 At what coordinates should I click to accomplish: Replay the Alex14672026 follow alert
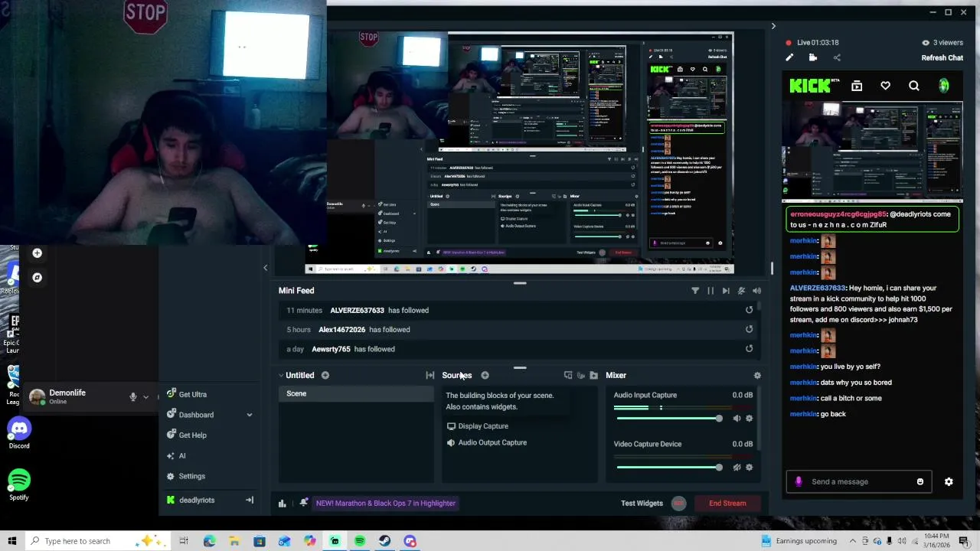(x=749, y=329)
